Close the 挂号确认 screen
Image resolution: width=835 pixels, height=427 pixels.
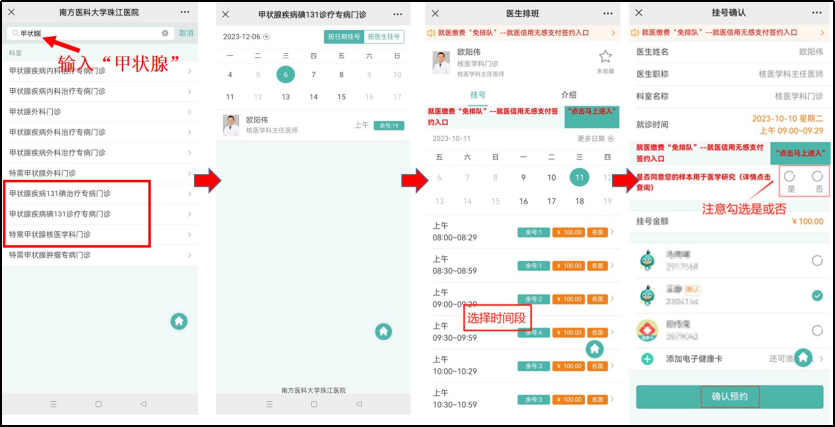click(x=639, y=12)
